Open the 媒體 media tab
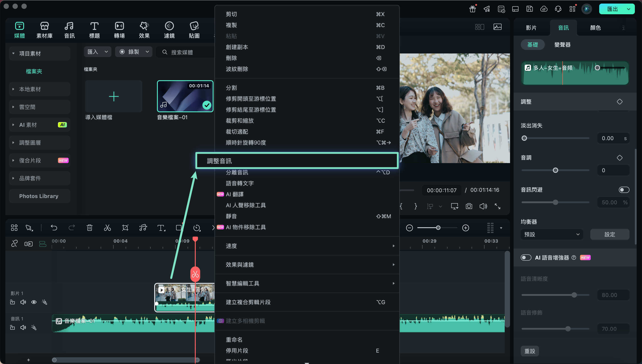This screenshot has height=364, width=642. coord(20,30)
